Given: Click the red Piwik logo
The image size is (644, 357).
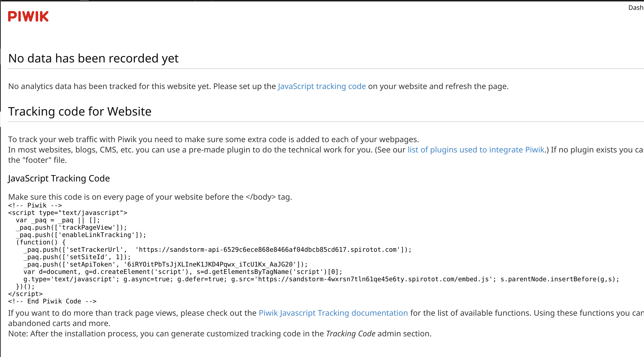Looking at the screenshot, I should [x=28, y=16].
